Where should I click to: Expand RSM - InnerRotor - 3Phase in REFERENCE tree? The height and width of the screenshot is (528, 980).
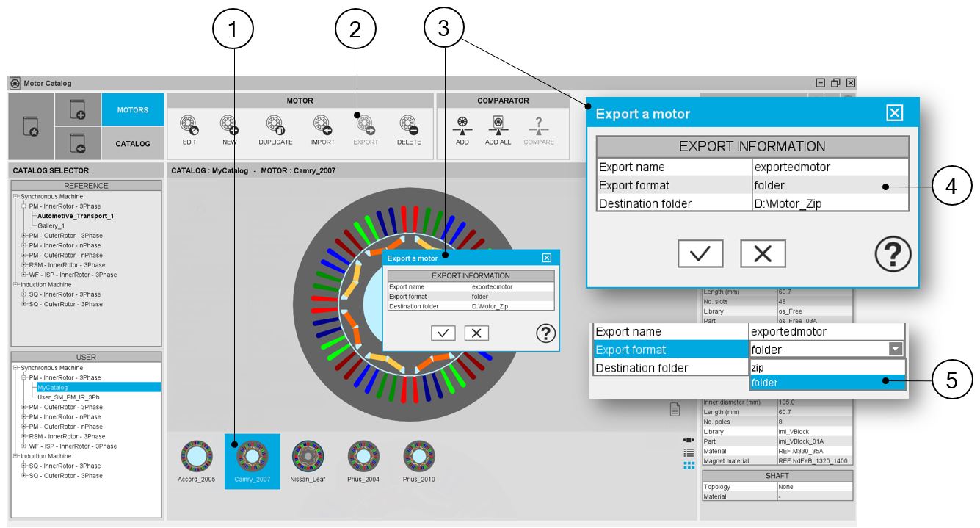(24, 265)
